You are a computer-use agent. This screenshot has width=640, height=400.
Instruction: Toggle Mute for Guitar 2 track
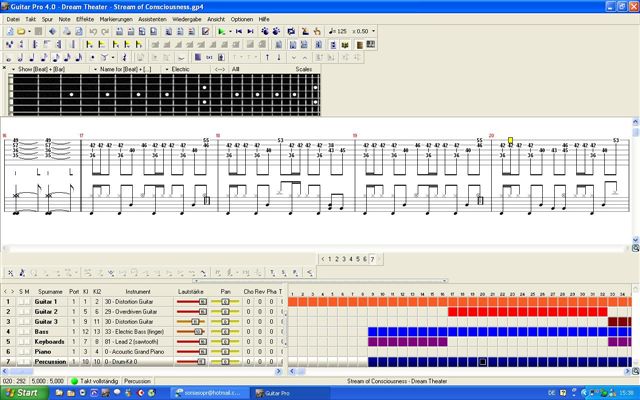[27, 311]
